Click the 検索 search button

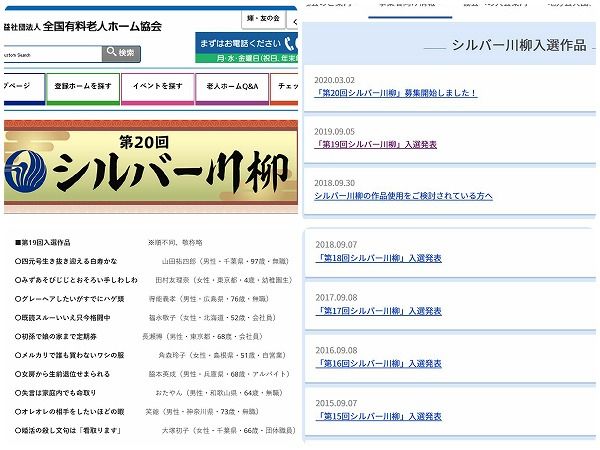(x=121, y=54)
